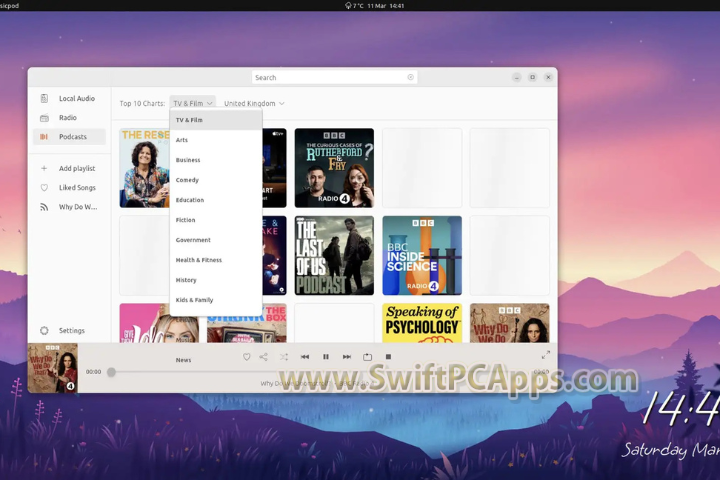Image resolution: width=720 pixels, height=480 pixels.
Task: Open BBC Inside Science podcast cover
Action: pyautogui.click(x=422, y=255)
